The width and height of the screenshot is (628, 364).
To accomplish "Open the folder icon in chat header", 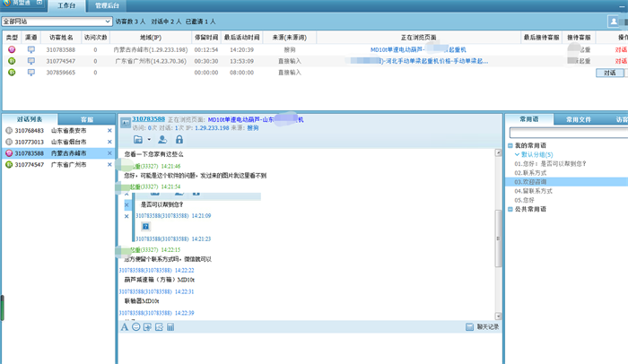I will (x=138, y=140).
